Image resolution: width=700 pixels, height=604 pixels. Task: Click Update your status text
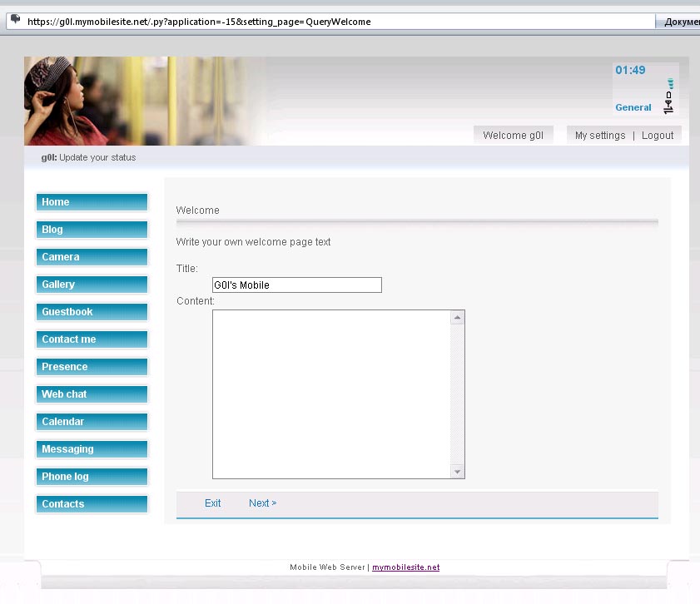pos(97,157)
